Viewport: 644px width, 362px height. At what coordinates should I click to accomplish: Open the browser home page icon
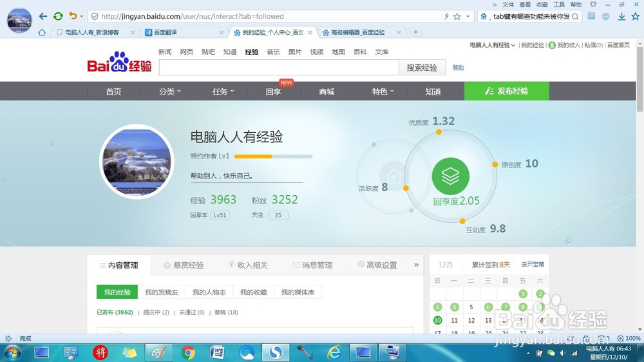tap(42, 32)
